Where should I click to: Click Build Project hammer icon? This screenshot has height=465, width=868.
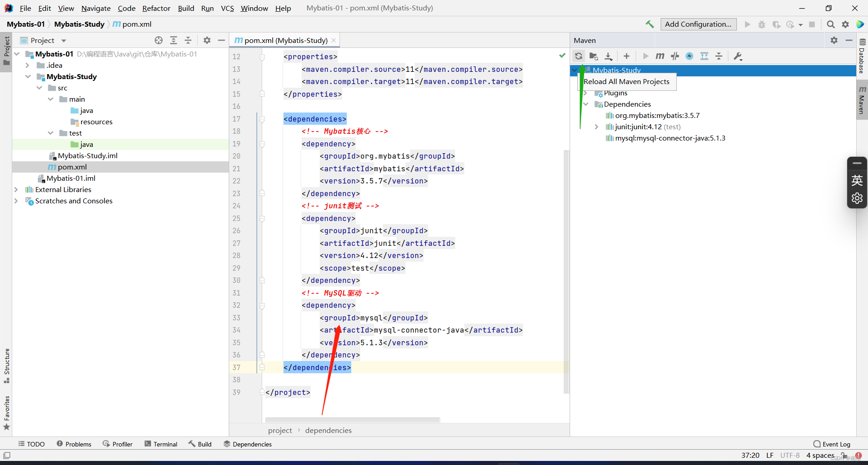(650, 24)
